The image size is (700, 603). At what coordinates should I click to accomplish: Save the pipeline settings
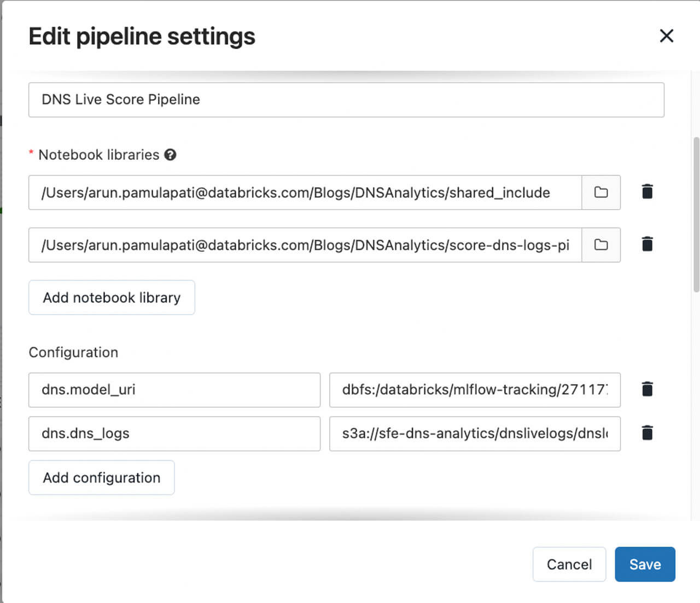645,564
